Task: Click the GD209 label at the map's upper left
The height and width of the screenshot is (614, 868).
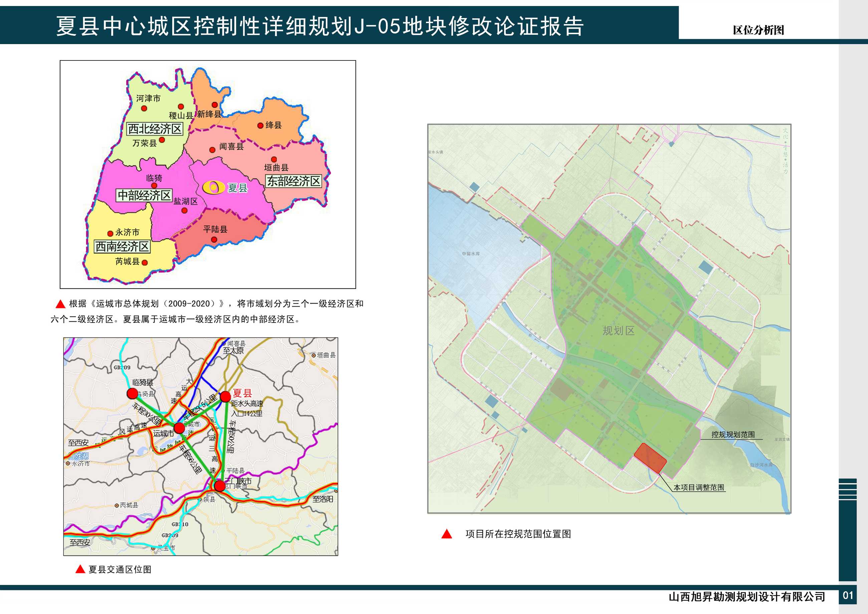Action: (x=122, y=367)
